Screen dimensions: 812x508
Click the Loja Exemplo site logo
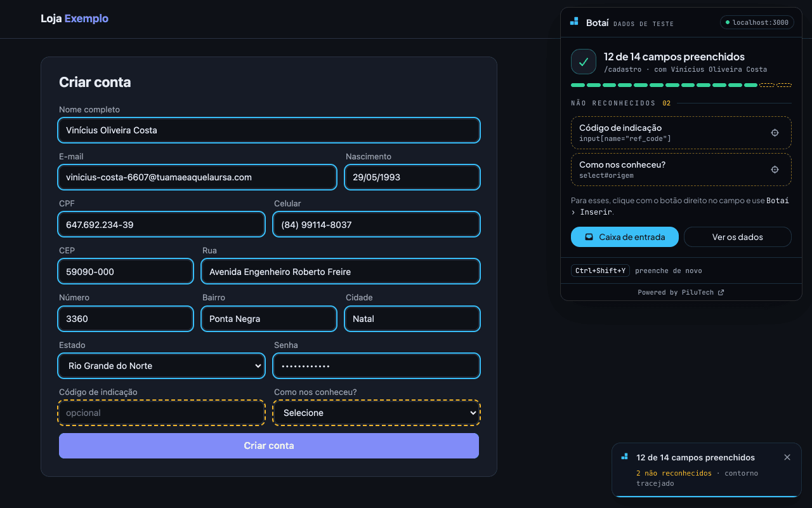coord(74,18)
